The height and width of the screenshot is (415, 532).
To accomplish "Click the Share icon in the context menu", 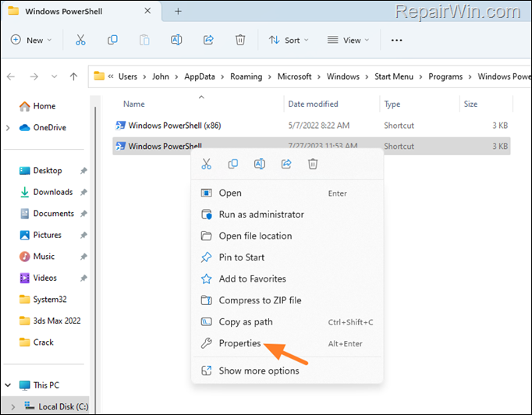I will [x=286, y=164].
